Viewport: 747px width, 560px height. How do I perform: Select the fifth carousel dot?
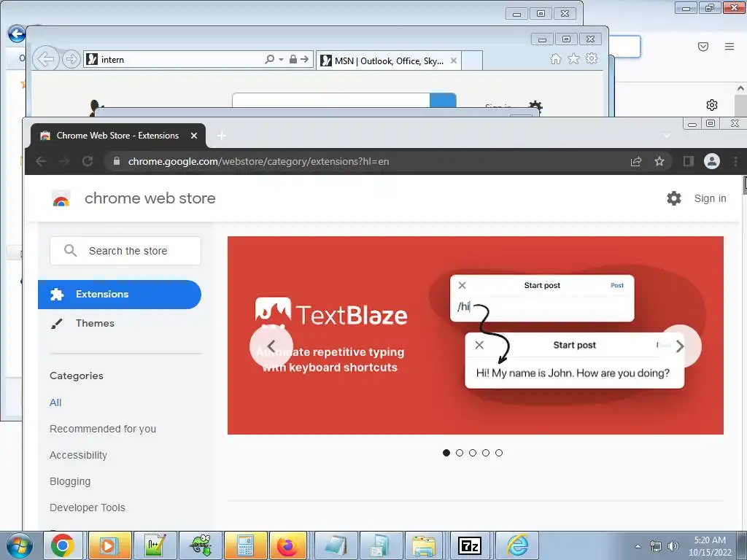tap(499, 453)
